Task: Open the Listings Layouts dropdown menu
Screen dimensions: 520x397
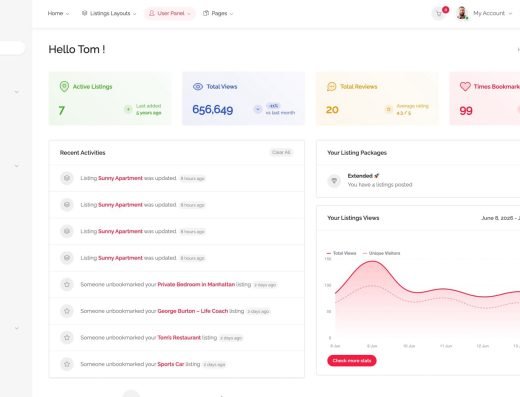Action: click(x=109, y=13)
